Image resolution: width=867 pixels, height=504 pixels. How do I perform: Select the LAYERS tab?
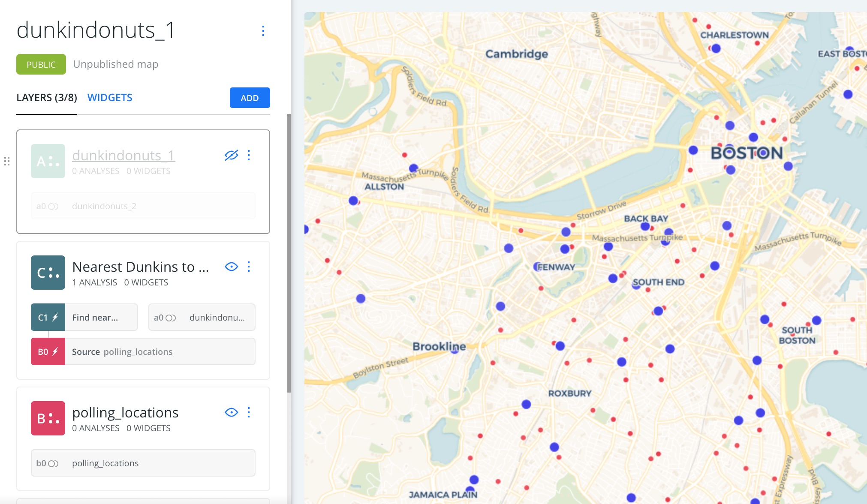(46, 98)
